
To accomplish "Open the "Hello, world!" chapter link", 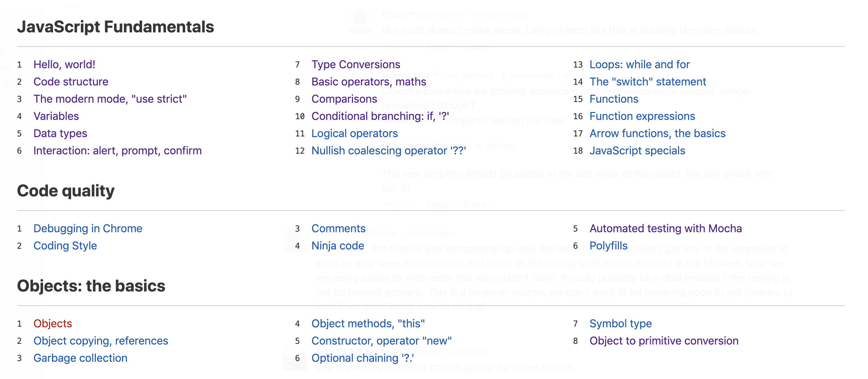I will coord(64,64).
